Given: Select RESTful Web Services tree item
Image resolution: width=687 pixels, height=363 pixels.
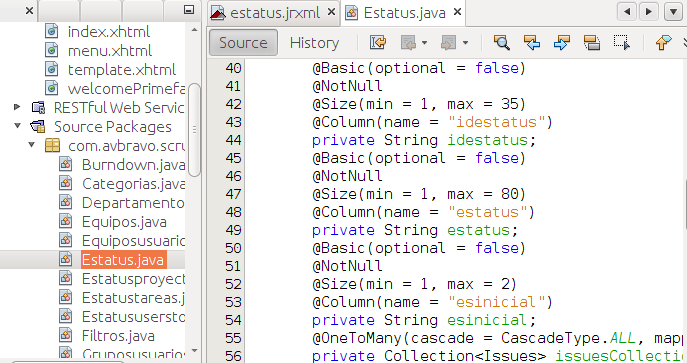Looking at the screenshot, I should tap(119, 108).
